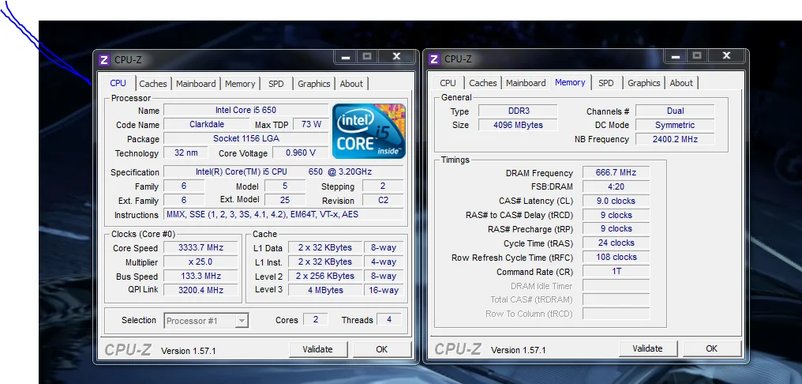Viewport: 802px width, 384px height.
Task: Click the Core Speed value 3333.7 MHz
Action: (x=200, y=247)
